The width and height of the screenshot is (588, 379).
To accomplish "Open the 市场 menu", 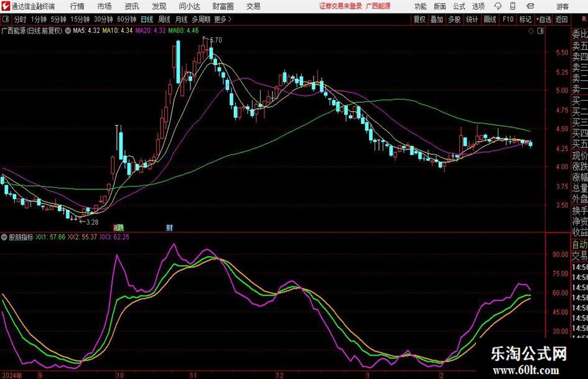I will pos(105,6).
